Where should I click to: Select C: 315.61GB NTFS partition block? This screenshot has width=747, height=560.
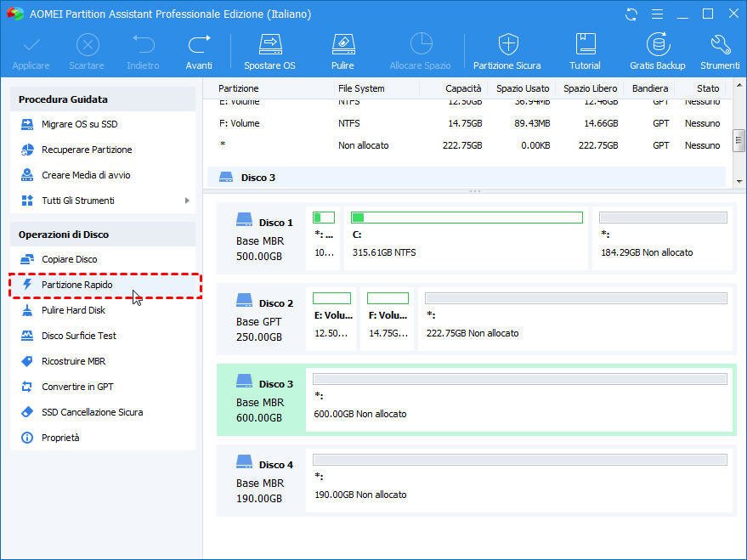coord(466,239)
